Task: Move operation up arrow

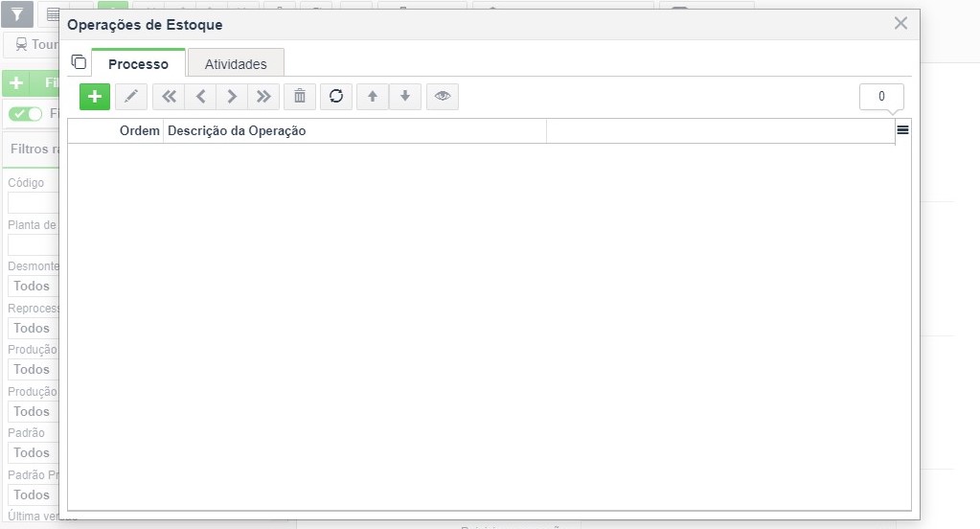Action: 373,96
